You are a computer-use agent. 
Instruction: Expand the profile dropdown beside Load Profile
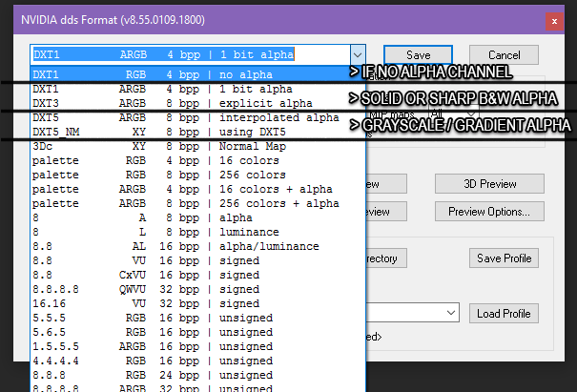coord(451,313)
